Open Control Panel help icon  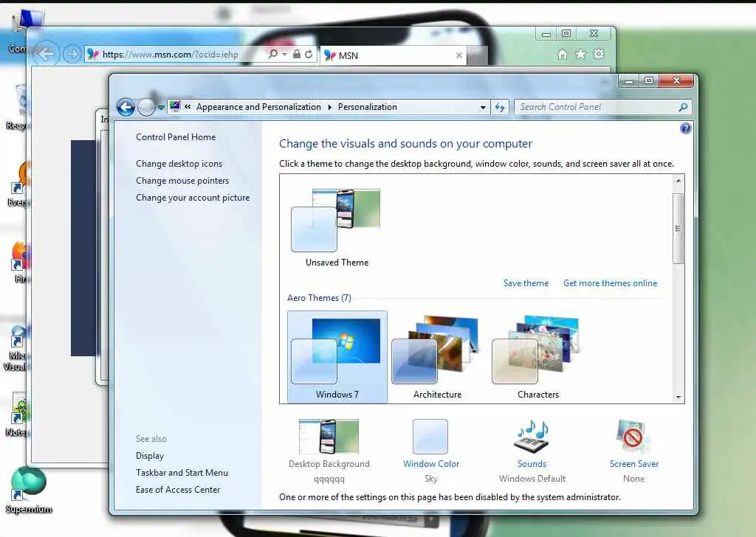pyautogui.click(x=685, y=128)
